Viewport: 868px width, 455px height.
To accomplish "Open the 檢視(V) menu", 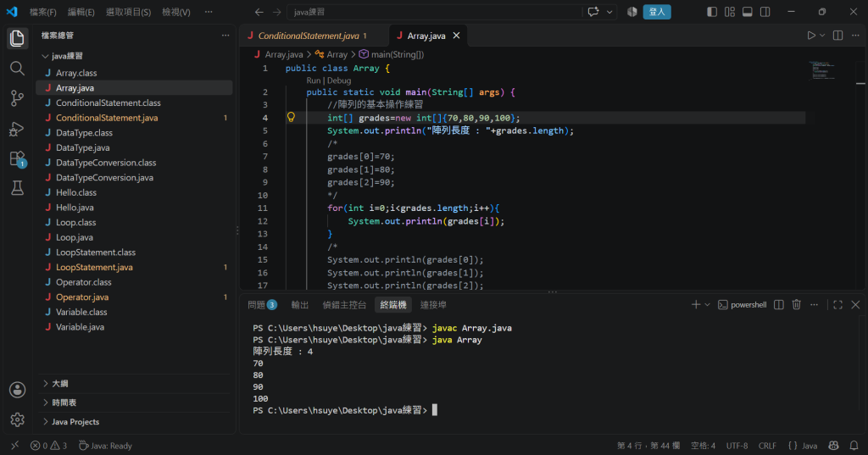I will click(176, 12).
